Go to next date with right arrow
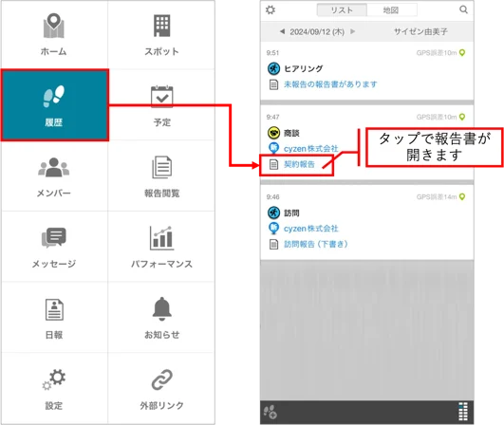This screenshot has width=504, height=425. [x=353, y=31]
